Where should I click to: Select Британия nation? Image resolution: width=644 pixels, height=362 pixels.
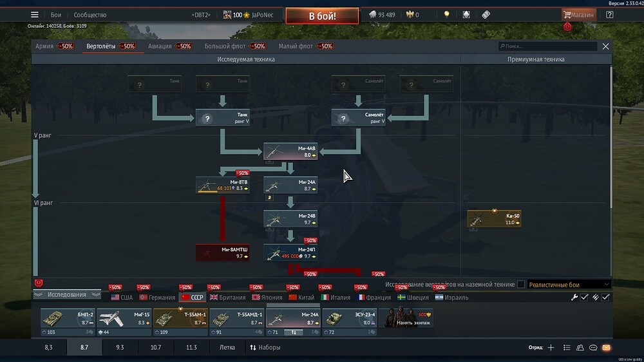pos(227,298)
